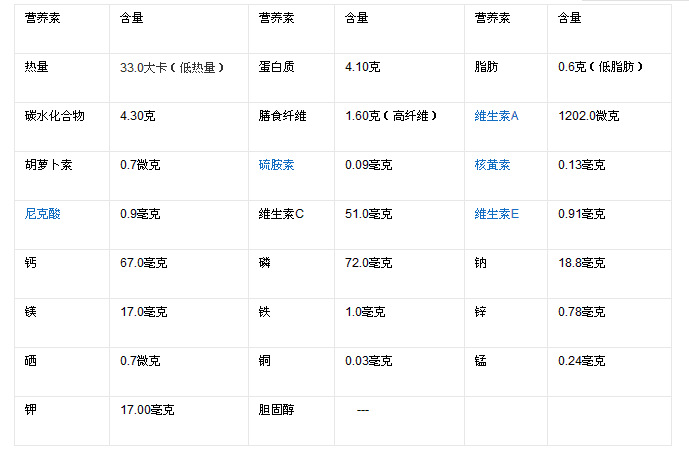Select the 镁 nutrient label

pyautogui.click(x=31, y=312)
